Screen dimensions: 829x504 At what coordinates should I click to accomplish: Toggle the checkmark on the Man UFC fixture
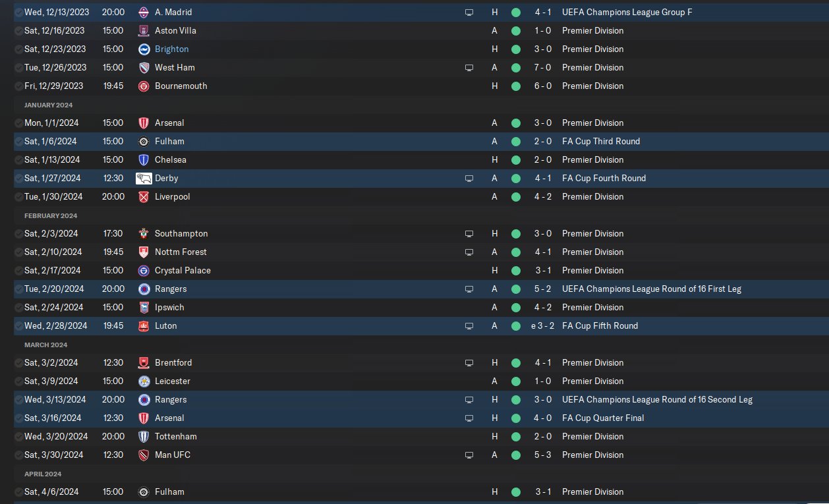(18, 455)
